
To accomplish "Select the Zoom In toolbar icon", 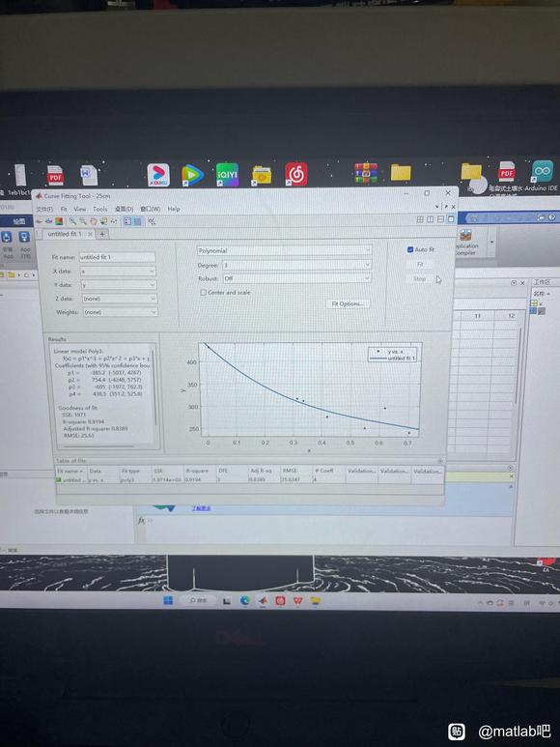I will click(x=72, y=221).
